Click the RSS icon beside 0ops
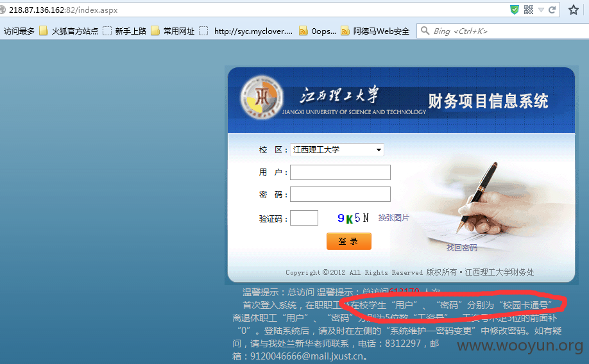Viewport: 589px width, 364px height. tap(303, 31)
